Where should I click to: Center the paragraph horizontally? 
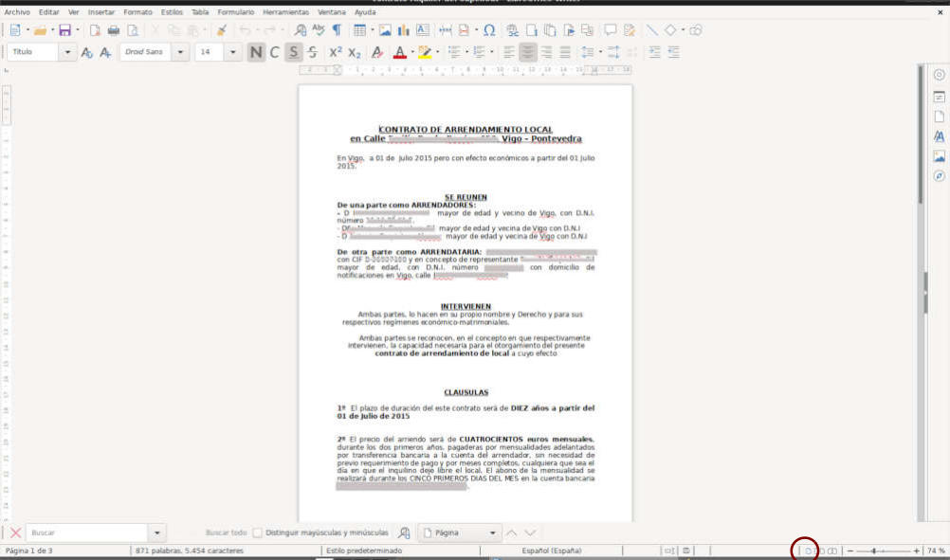(528, 53)
